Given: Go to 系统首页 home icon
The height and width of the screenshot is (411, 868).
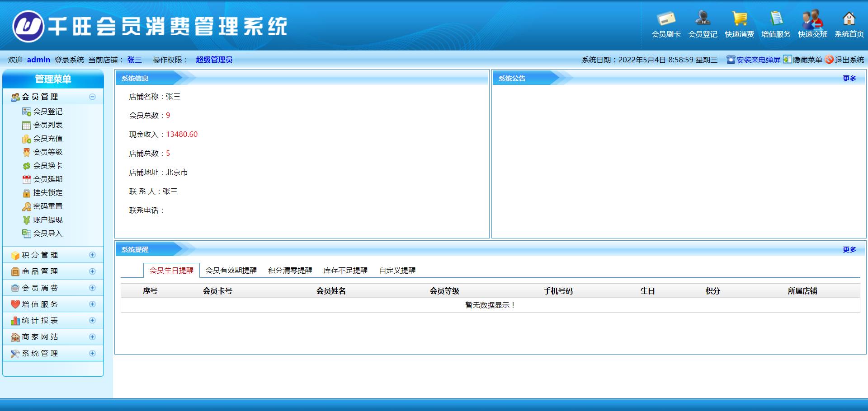Looking at the screenshot, I should (x=849, y=19).
